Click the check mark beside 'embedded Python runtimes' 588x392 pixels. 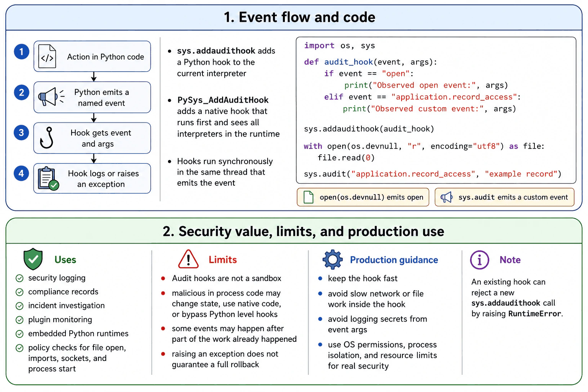tap(20, 334)
